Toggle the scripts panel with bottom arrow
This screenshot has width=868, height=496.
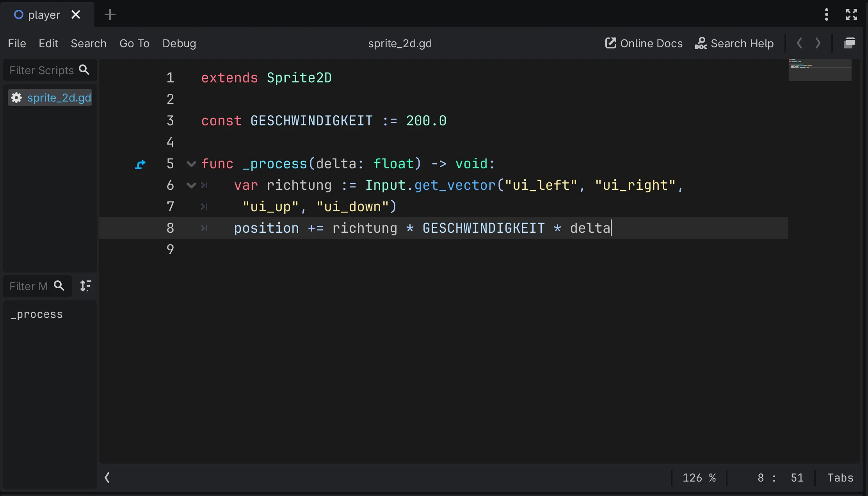coord(107,477)
